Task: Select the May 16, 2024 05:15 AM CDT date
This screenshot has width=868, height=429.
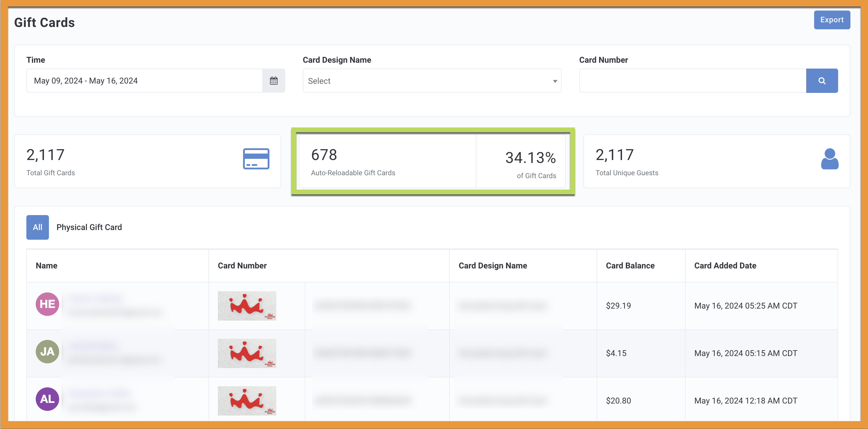Action: (x=746, y=353)
